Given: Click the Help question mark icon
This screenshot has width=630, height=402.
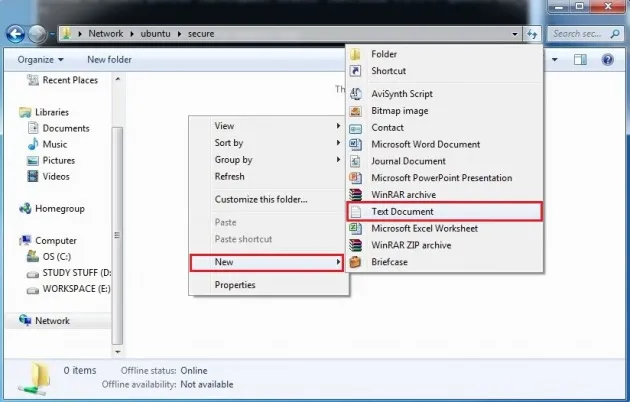Looking at the screenshot, I should pos(607,60).
